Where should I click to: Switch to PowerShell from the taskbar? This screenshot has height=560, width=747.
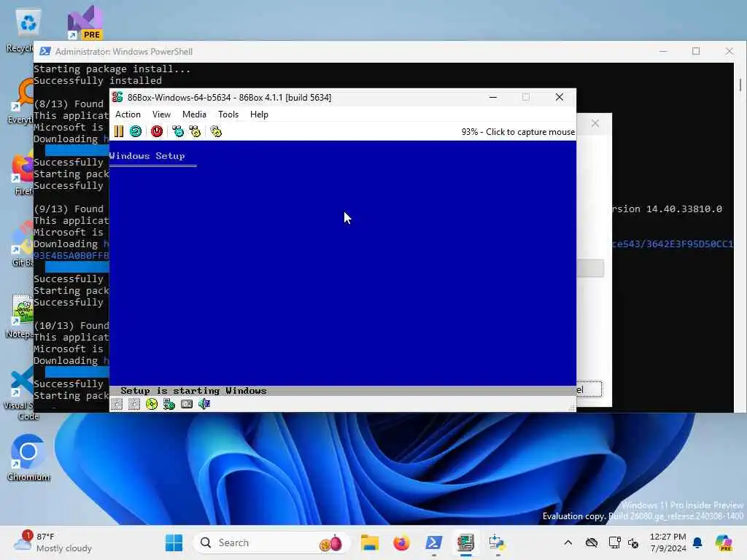coord(433,542)
